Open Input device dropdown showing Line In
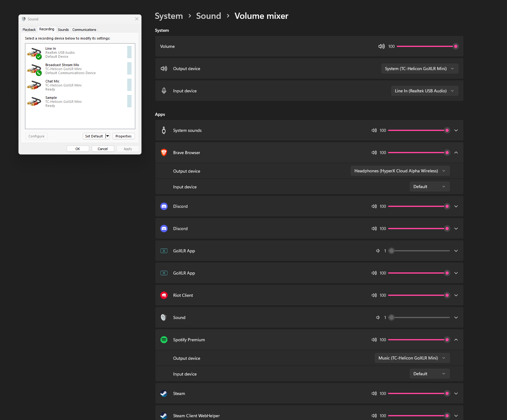Image resolution: width=507 pixels, height=420 pixels. (x=425, y=91)
